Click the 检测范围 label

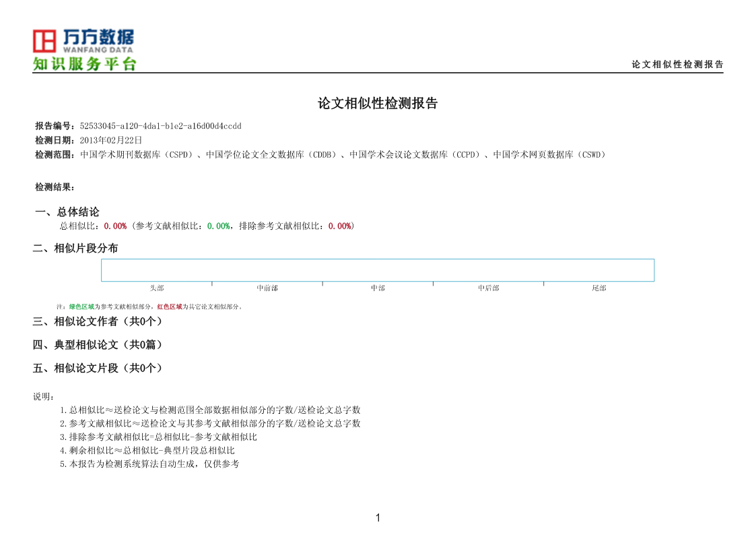(x=55, y=155)
